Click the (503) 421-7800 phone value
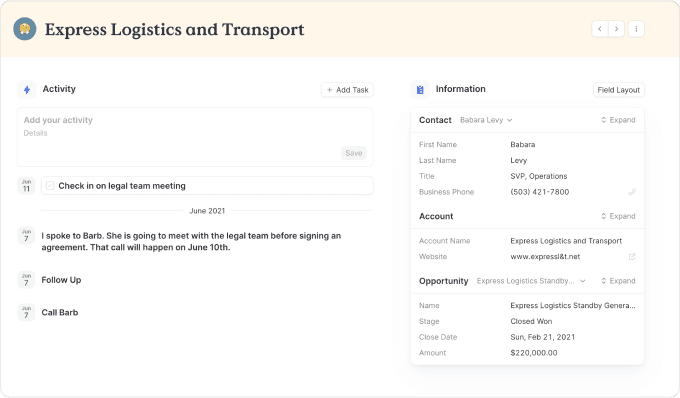Image resolution: width=680 pixels, height=398 pixels. pos(539,192)
